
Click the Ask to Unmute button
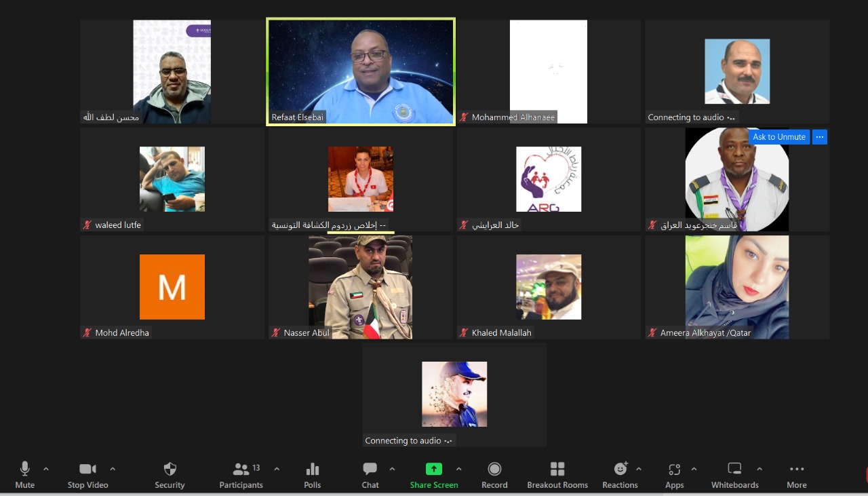tap(779, 137)
